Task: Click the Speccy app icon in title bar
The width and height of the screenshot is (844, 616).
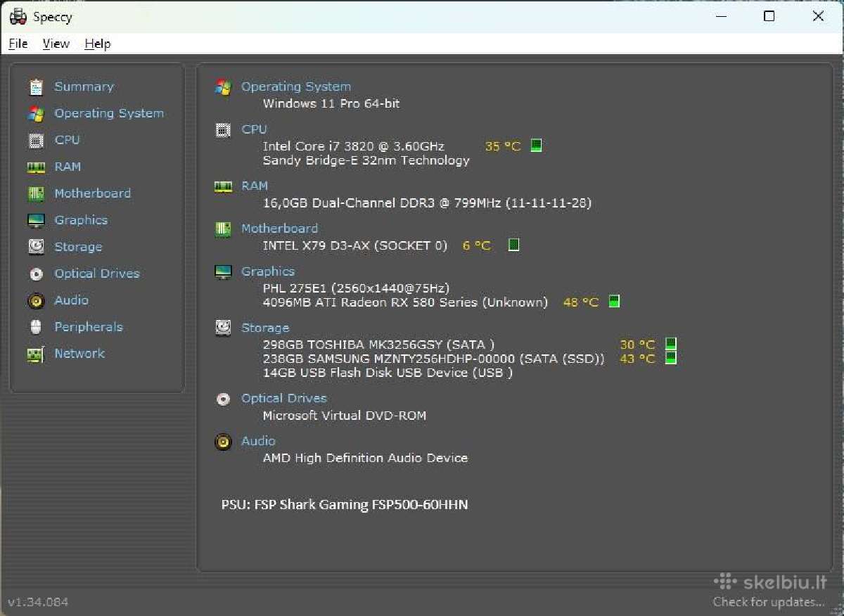Action: point(18,16)
